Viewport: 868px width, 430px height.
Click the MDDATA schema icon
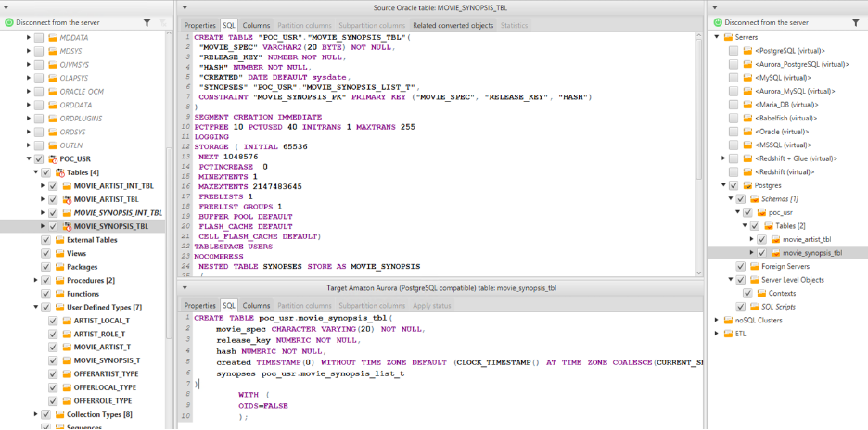53,38
